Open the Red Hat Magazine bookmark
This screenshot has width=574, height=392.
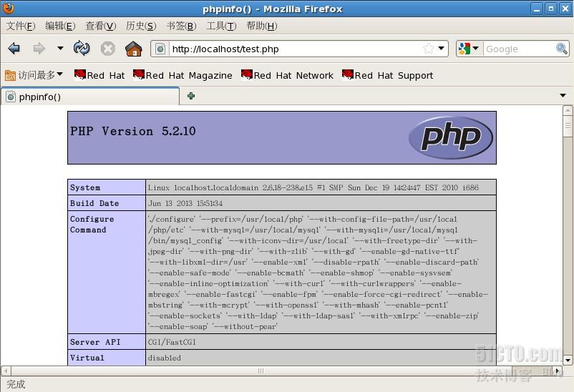[x=183, y=75]
